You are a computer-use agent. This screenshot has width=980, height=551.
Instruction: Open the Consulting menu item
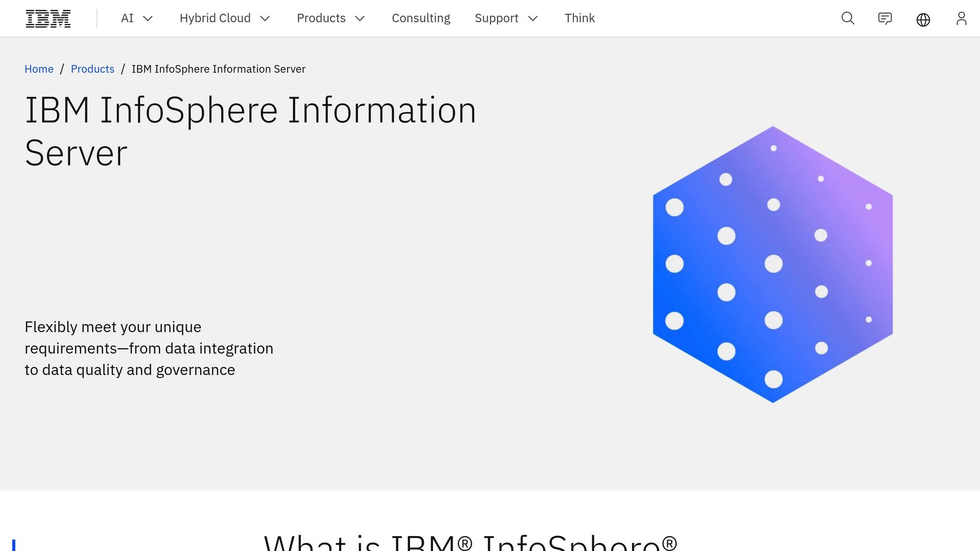pyautogui.click(x=421, y=18)
